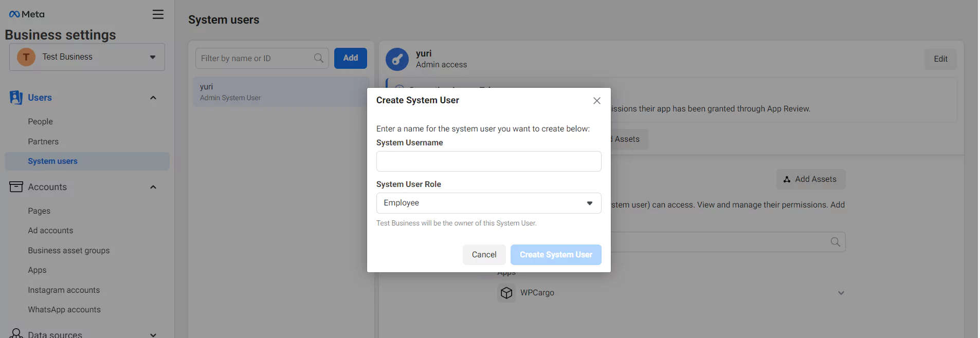Click the WPCargo app cube icon

coord(506,293)
